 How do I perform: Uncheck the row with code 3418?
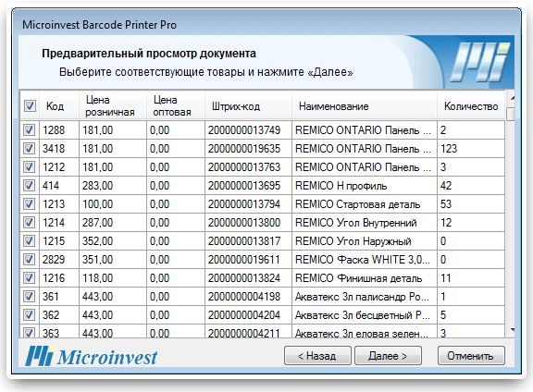pos(30,149)
